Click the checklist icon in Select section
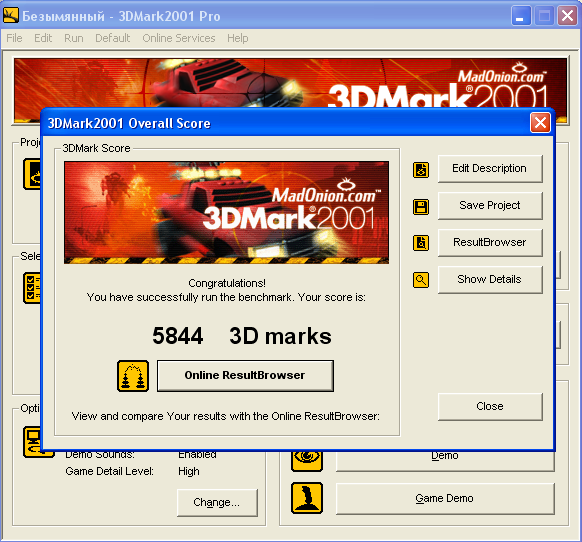 (x=32, y=288)
